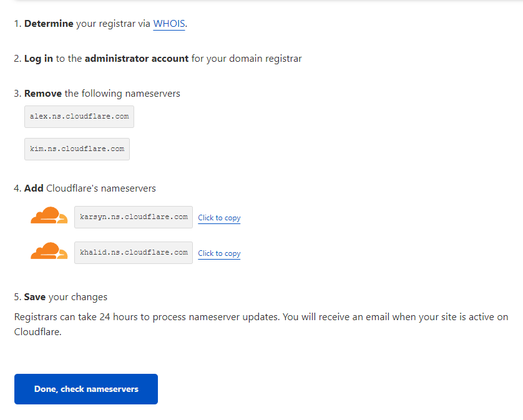Open the WHOIS link
Screen dimensions: 523x420
coord(169,24)
